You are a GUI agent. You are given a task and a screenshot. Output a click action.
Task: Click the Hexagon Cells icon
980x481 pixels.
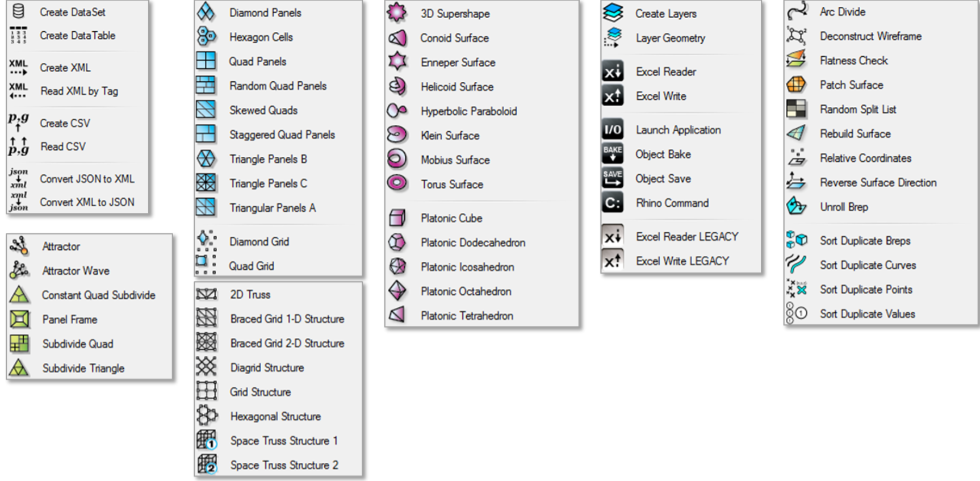[x=206, y=36]
